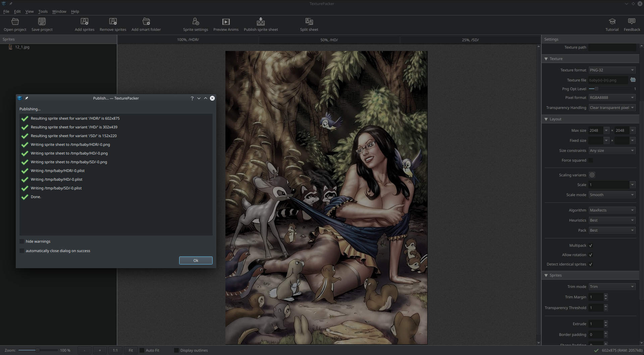644x355 pixels.
Task: Click the Add sprites icon
Action: point(85,22)
